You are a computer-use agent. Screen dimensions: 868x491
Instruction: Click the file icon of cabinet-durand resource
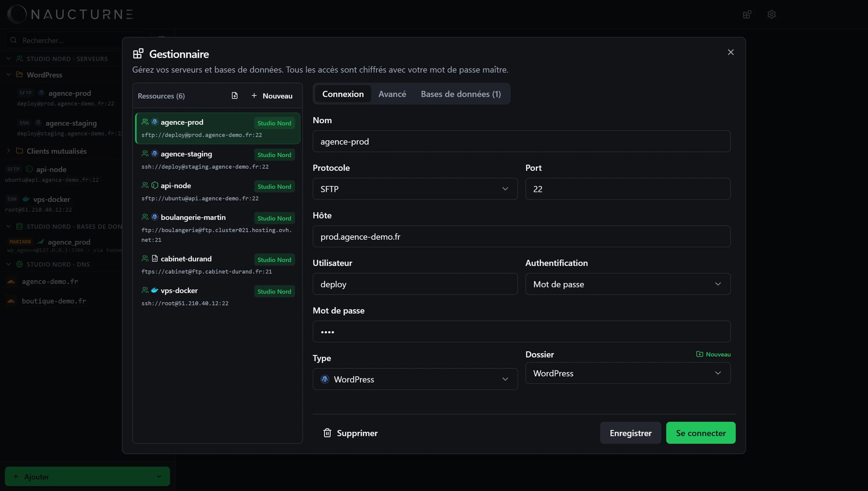click(x=155, y=259)
